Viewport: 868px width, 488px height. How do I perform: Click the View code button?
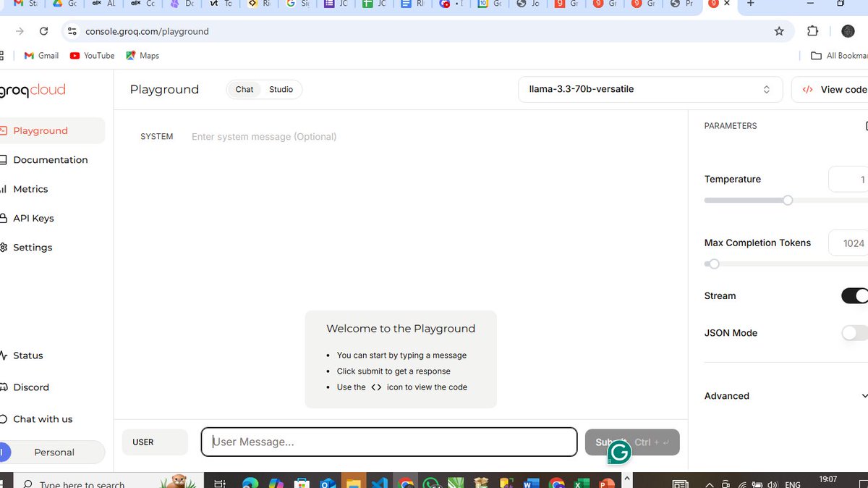832,90
